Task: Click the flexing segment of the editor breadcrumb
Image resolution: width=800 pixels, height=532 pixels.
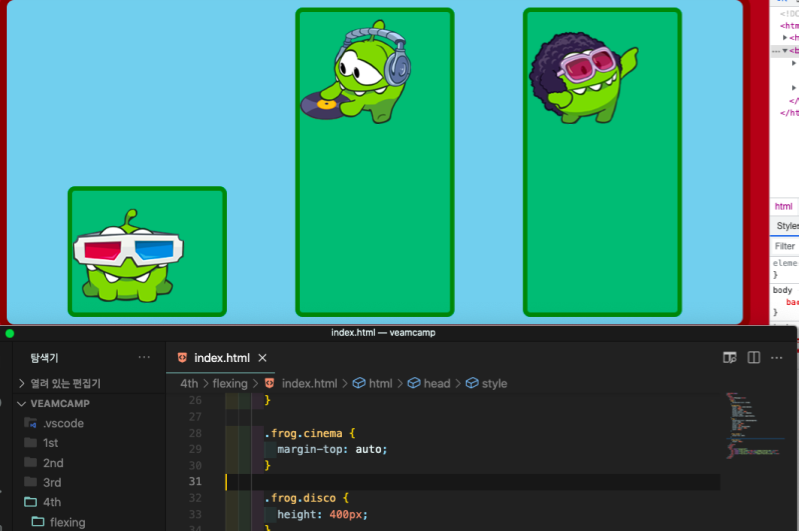Action: click(230, 383)
